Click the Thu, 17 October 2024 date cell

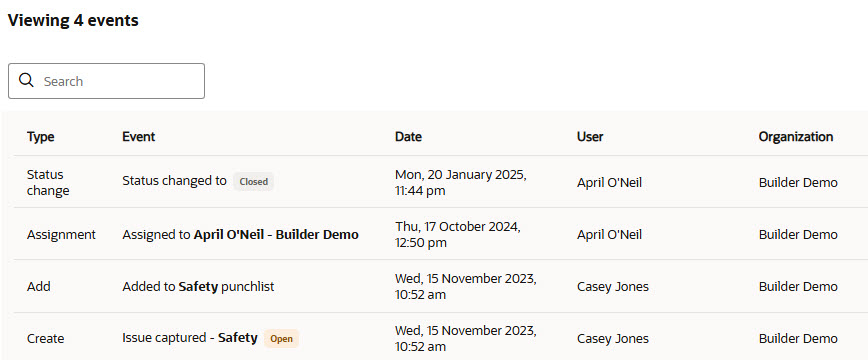pos(458,234)
